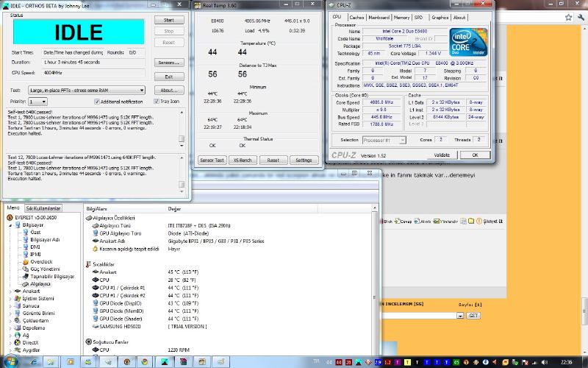Select Özet item in EVEREST tree
The image size is (588, 368).
click(x=35, y=232)
